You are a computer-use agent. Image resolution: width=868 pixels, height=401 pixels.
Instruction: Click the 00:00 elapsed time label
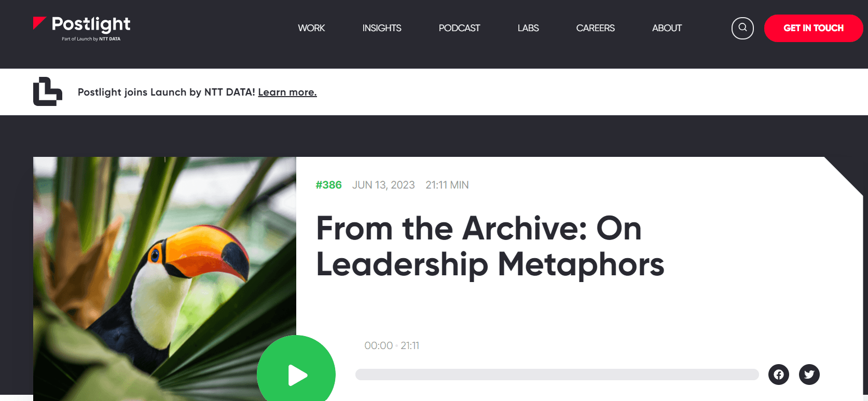tap(378, 345)
